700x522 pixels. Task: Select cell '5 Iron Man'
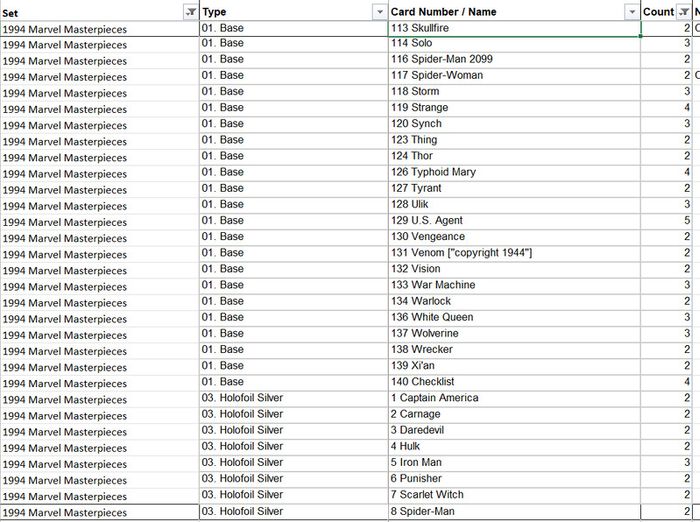(x=514, y=462)
